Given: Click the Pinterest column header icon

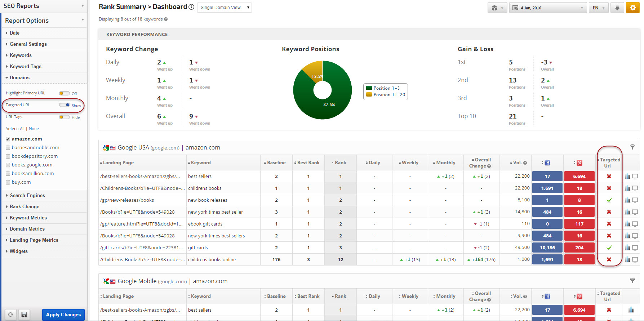Looking at the screenshot, I should tap(579, 163).
